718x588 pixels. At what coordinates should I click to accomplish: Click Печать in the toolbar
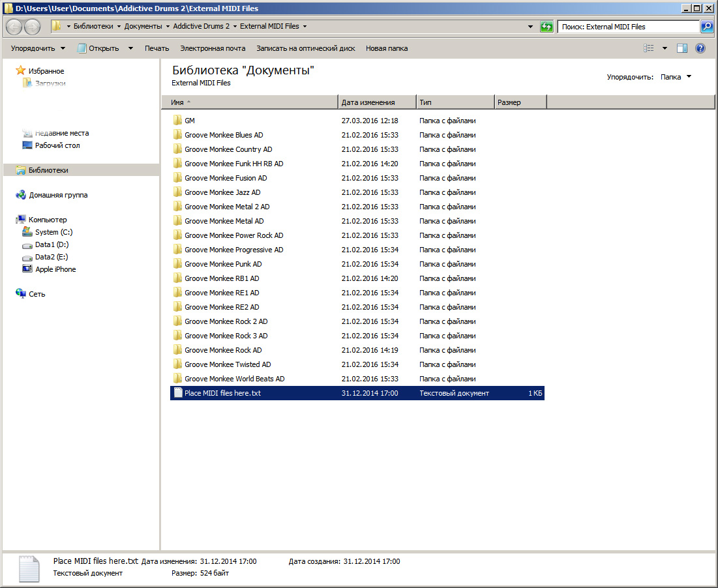[x=157, y=48]
